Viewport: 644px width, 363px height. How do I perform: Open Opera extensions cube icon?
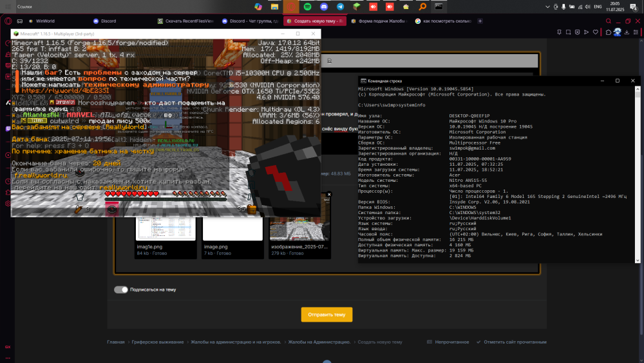click(609, 32)
